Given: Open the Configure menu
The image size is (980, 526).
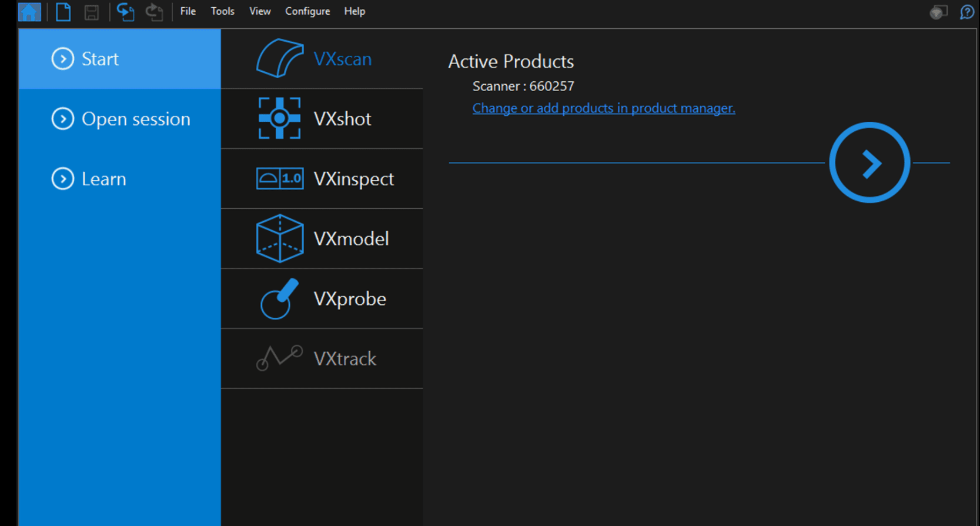Looking at the screenshot, I should (307, 11).
